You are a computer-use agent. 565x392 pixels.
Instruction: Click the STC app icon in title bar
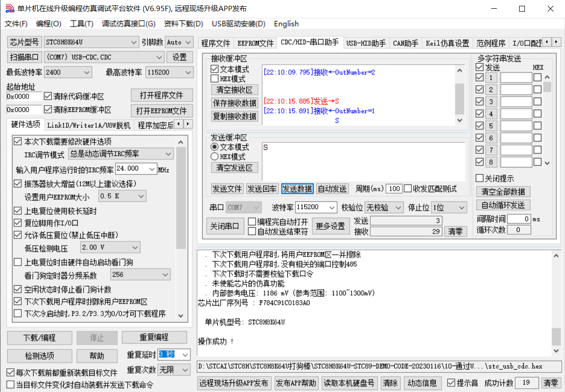pyautogui.click(x=10, y=8)
